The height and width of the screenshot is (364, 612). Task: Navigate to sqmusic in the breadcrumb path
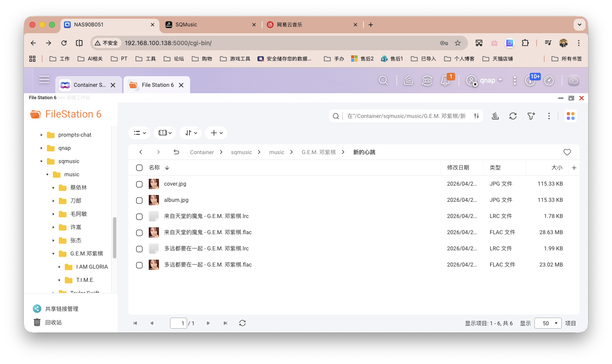pyautogui.click(x=241, y=152)
